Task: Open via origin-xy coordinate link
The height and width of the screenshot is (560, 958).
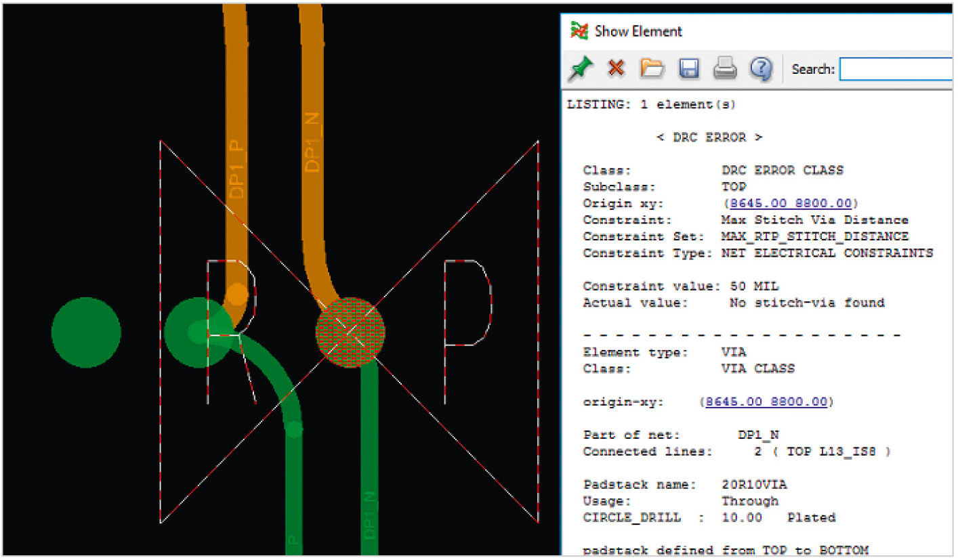Action: pyautogui.click(x=766, y=402)
